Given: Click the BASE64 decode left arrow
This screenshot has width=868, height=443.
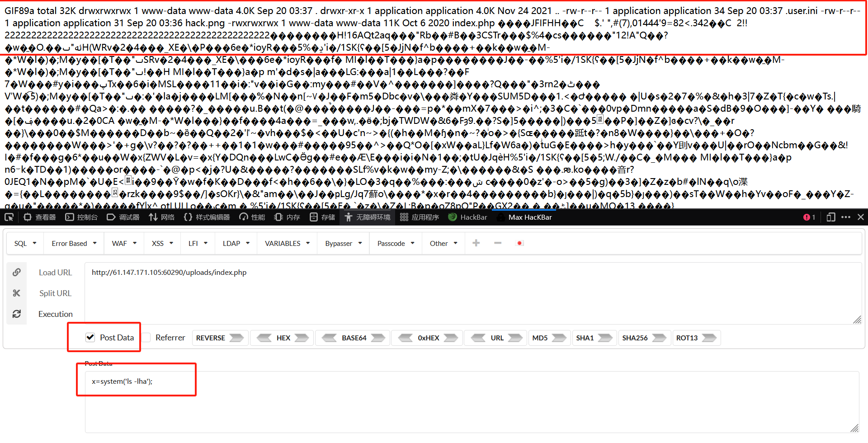Looking at the screenshot, I should [329, 338].
